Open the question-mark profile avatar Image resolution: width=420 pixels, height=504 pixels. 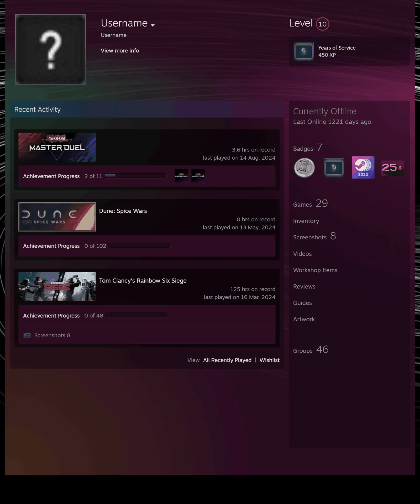pyautogui.click(x=50, y=49)
